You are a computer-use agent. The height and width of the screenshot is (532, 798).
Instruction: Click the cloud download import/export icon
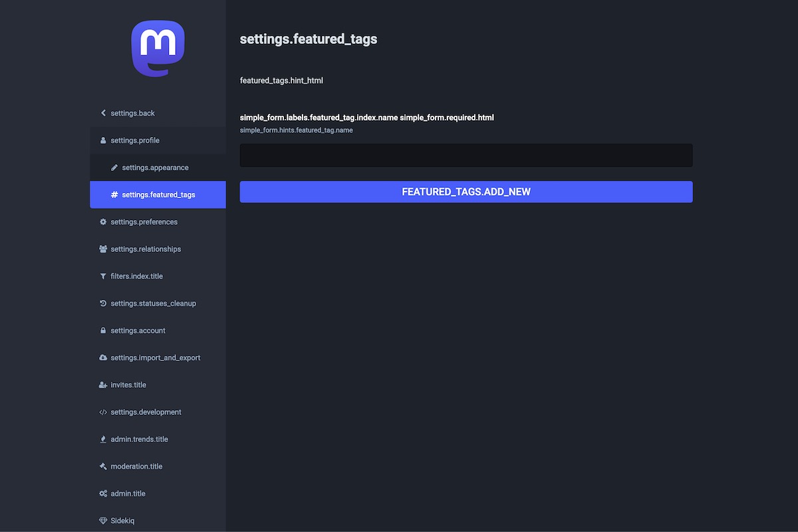pyautogui.click(x=103, y=358)
